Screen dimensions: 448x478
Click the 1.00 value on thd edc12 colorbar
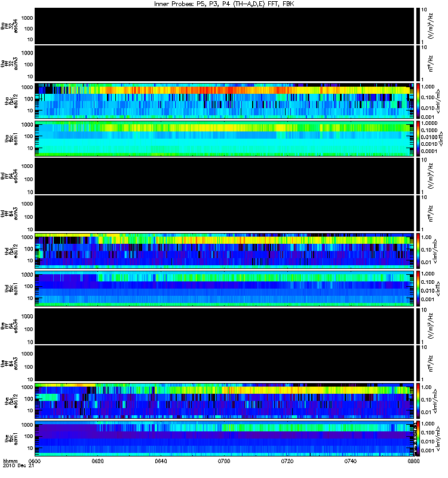pos(426,237)
